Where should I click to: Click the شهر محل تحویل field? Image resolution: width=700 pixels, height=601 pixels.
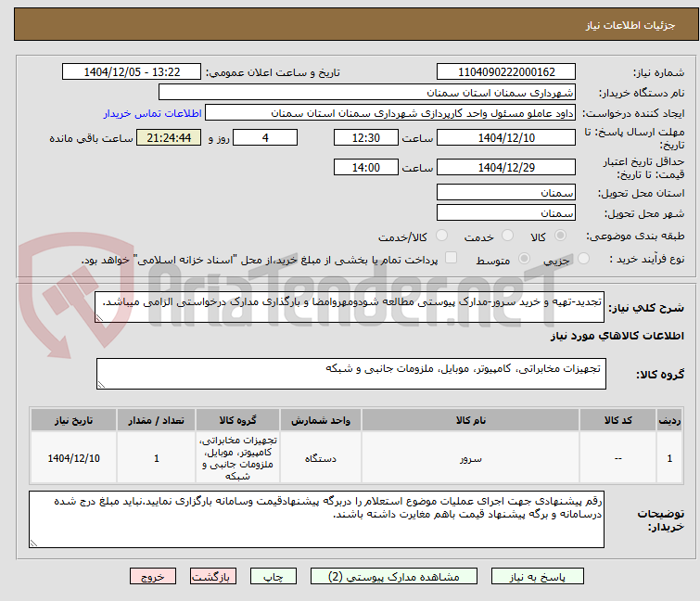click(x=506, y=213)
